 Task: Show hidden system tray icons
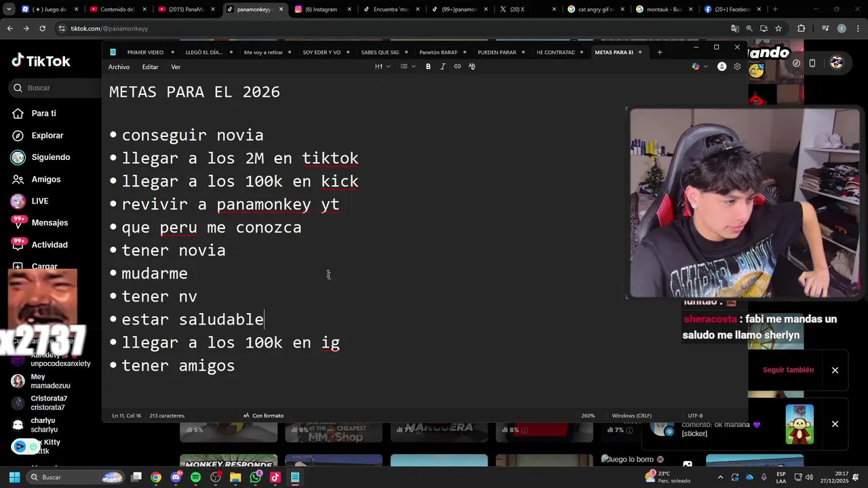[720, 477]
